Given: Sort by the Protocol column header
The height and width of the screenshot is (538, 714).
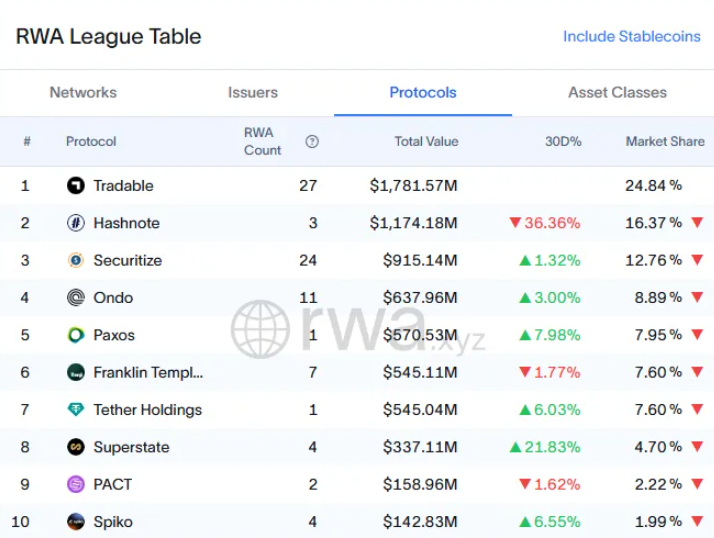Looking at the screenshot, I should (91, 142).
